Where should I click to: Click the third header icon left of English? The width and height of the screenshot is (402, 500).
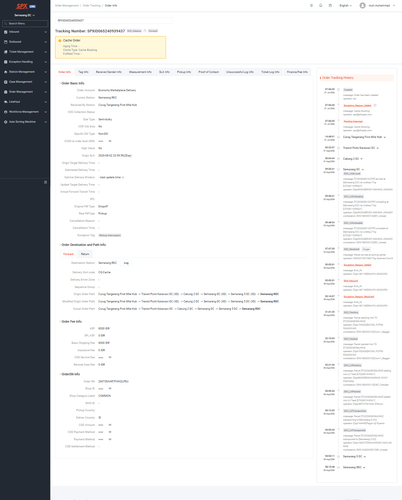[330, 6]
